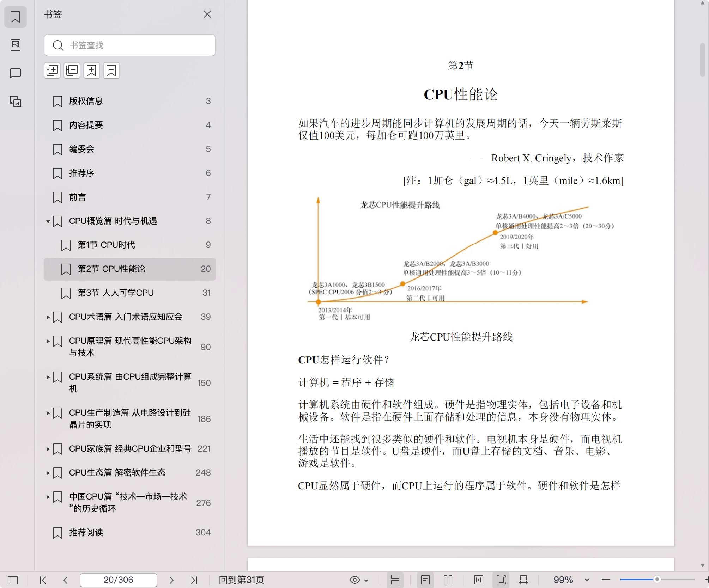The image size is (709, 588).
Task: Collapse all bookmarks icon
Action: (x=72, y=71)
